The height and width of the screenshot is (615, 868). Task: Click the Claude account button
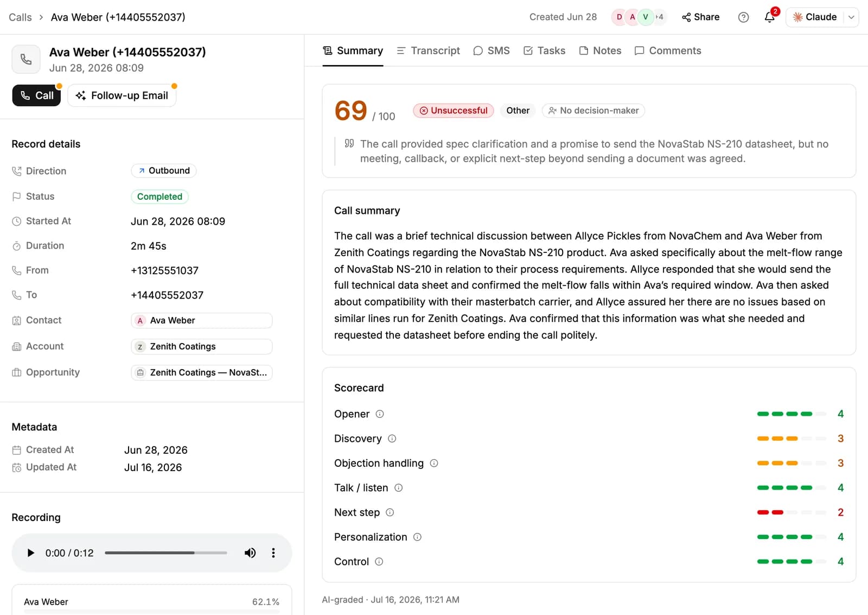(815, 17)
